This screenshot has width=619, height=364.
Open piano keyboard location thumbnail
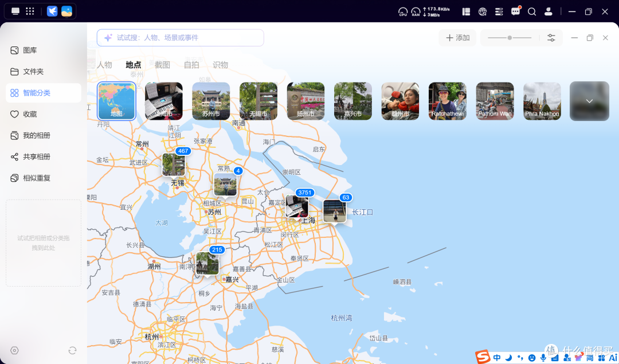(x=164, y=101)
